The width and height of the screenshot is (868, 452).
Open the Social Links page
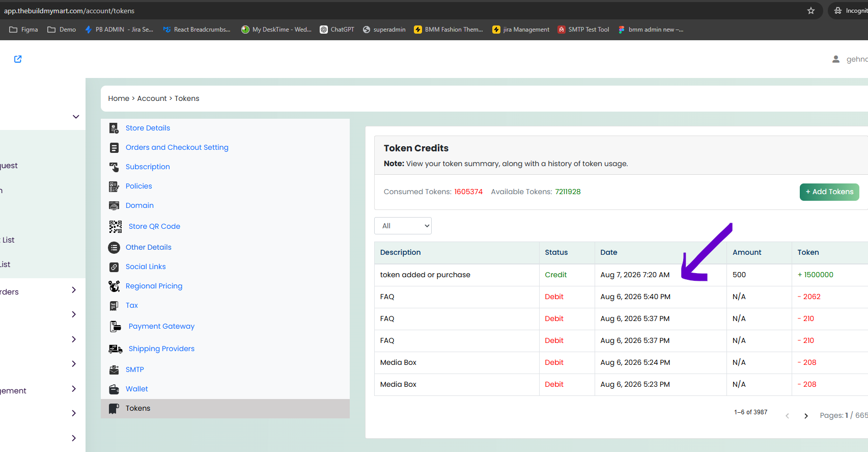(146, 267)
